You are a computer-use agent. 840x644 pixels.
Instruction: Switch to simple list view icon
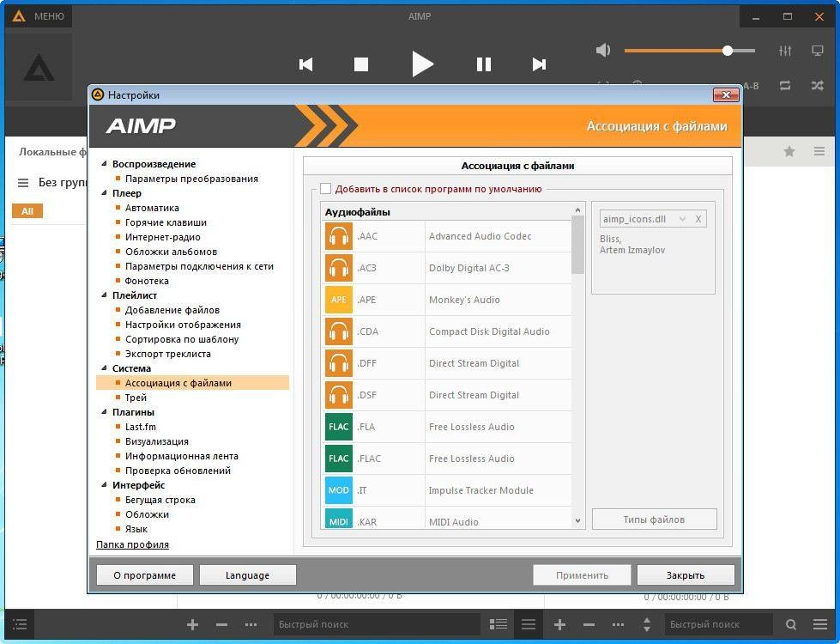[529, 624]
